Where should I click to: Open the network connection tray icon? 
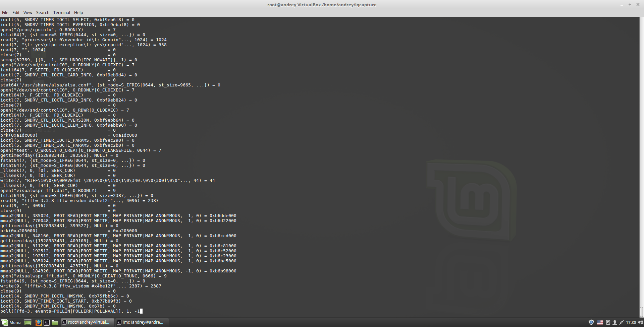pos(622,322)
